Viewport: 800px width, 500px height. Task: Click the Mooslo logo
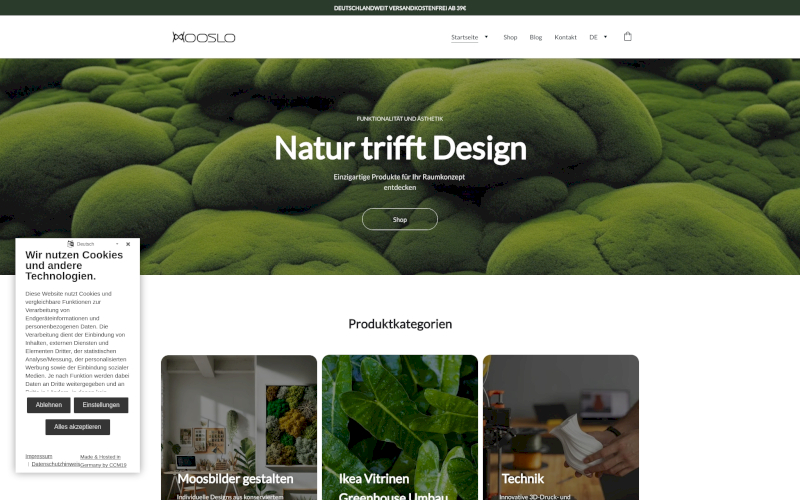pos(204,37)
